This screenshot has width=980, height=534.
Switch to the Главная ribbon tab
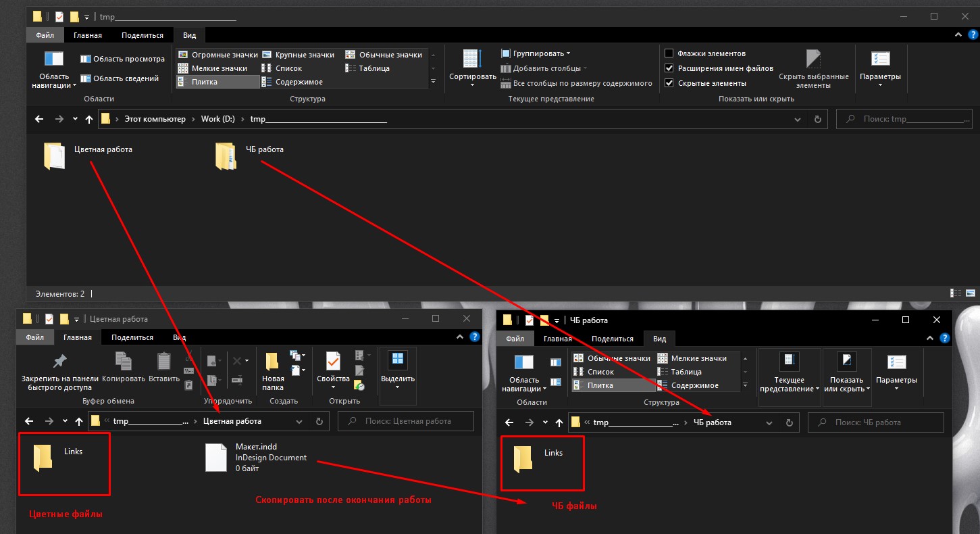[87, 34]
